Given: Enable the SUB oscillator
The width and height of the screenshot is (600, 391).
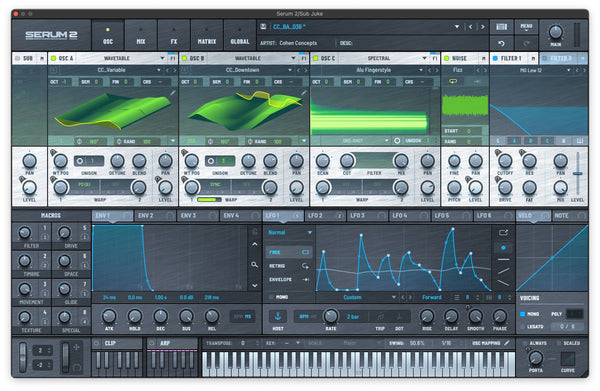Looking at the screenshot, I should pos(17,58).
